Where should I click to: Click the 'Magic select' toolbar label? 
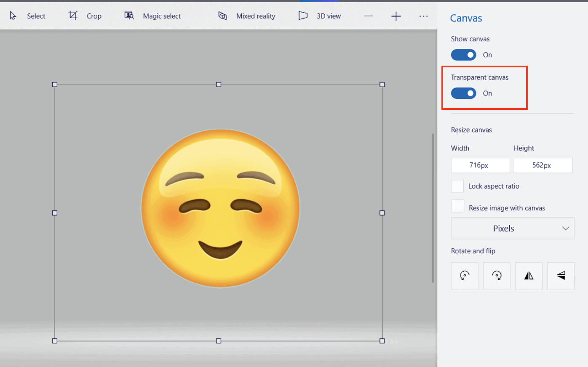tap(162, 16)
